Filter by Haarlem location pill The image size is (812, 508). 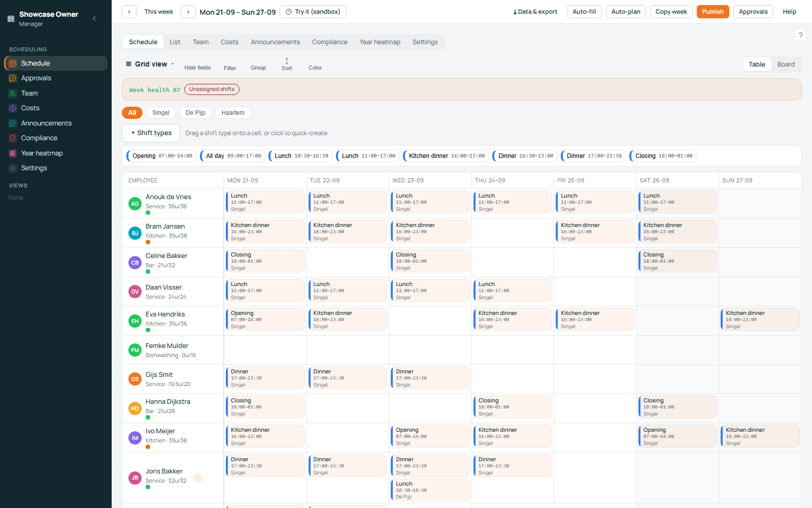coord(233,113)
